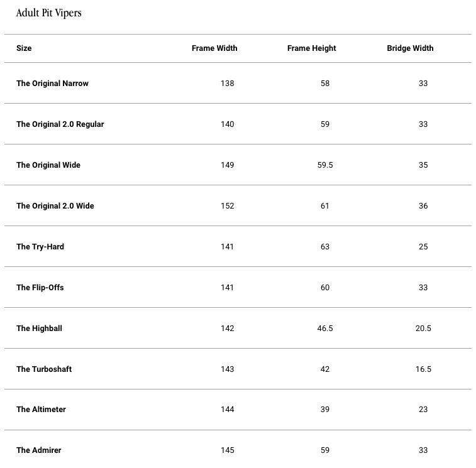Select "The Original 2.0 Regular" row label
The image size is (476, 468).
(x=60, y=124)
